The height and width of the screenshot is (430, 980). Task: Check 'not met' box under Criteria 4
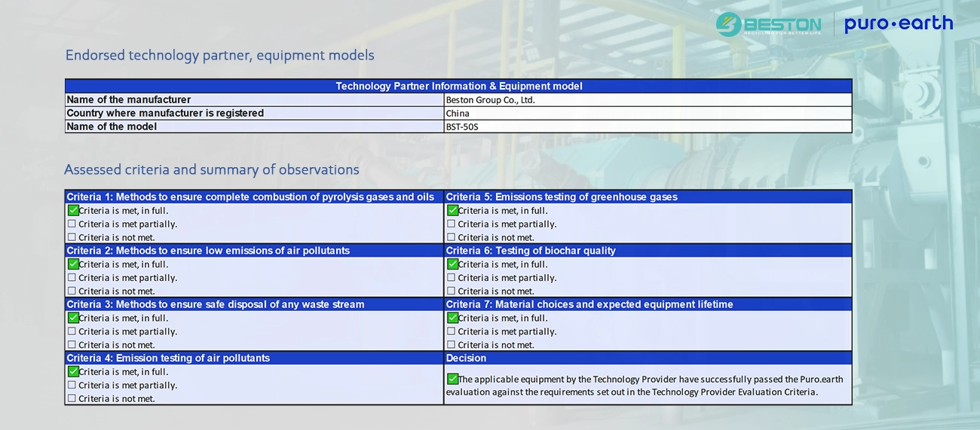click(72, 398)
